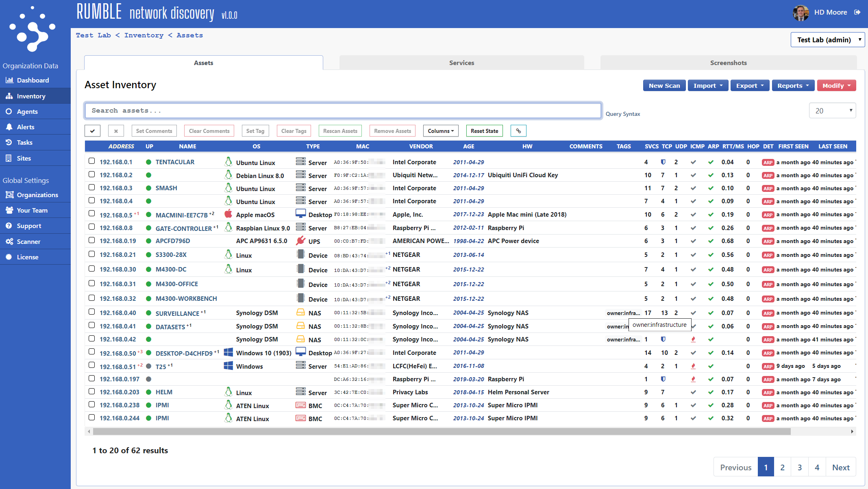Start a New Scan

(664, 86)
